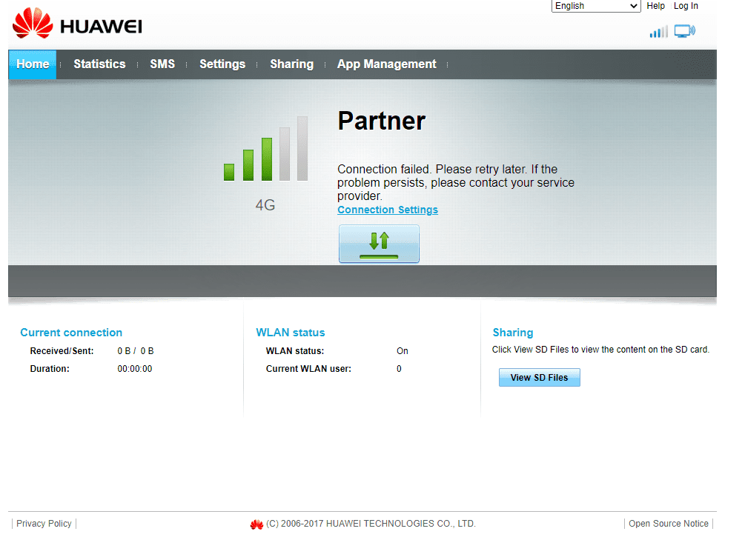Click the Help link
This screenshot has width=745, height=560.
coord(655,6)
